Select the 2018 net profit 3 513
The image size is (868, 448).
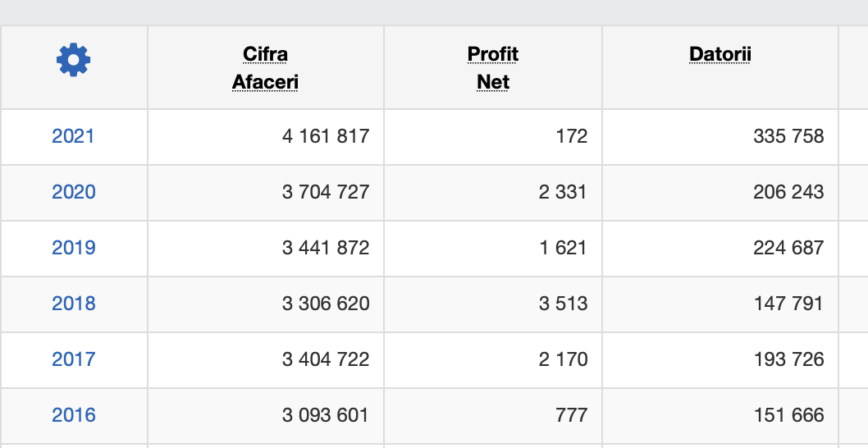(563, 304)
